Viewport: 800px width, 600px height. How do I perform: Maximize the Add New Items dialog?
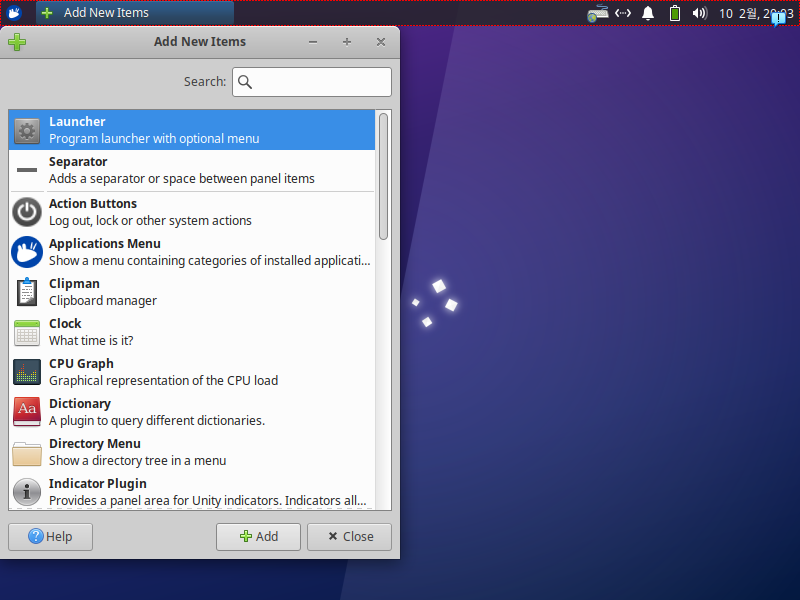tap(347, 42)
